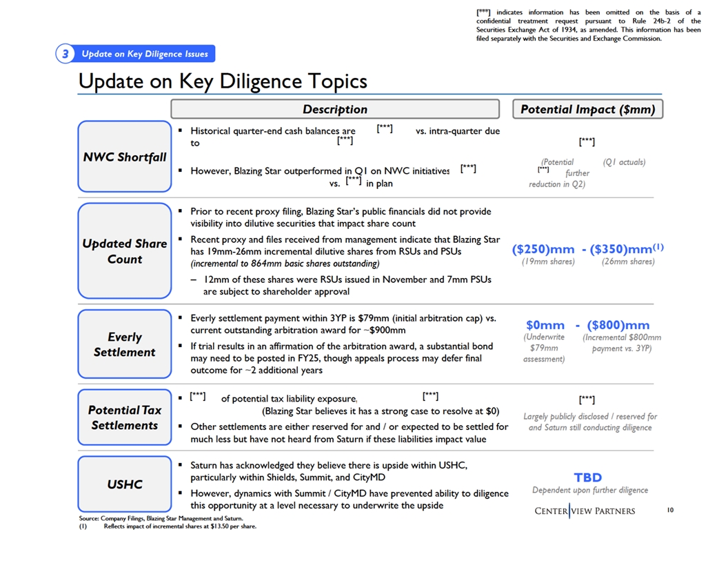Viewport: 728px width, 563px height.
Task: Select the 'Description' column header
Action: [335, 109]
